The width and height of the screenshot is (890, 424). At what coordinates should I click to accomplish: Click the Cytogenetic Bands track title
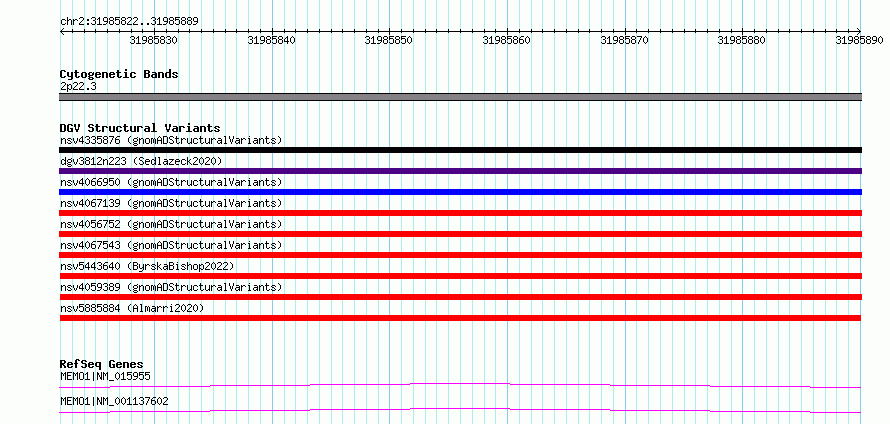tap(119, 74)
